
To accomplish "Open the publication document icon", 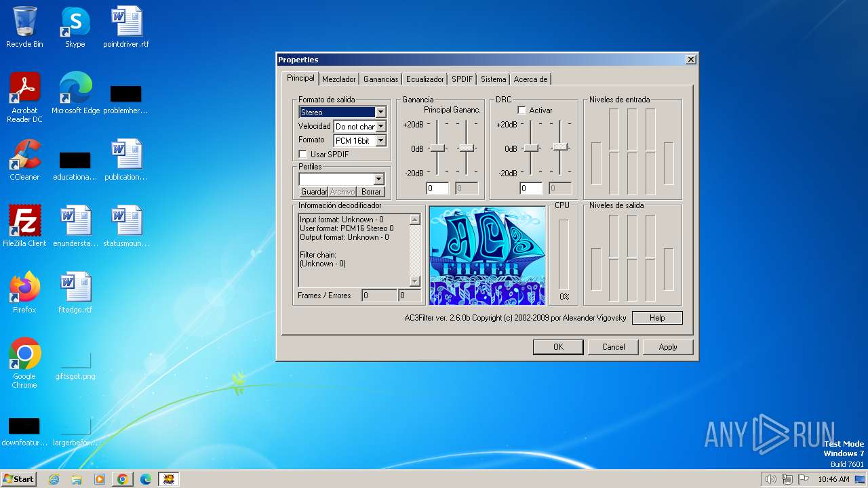I will click(x=126, y=160).
